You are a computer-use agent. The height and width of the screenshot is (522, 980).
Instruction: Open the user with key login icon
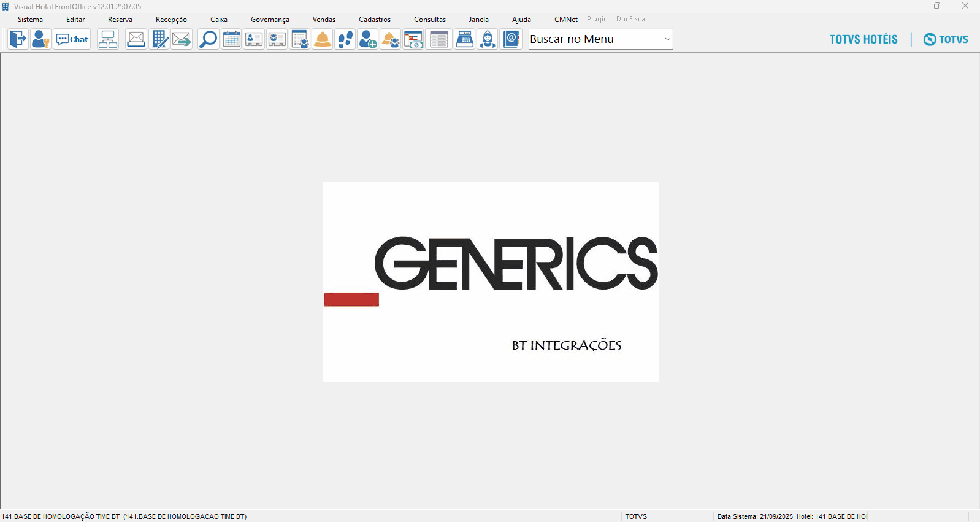(40, 39)
